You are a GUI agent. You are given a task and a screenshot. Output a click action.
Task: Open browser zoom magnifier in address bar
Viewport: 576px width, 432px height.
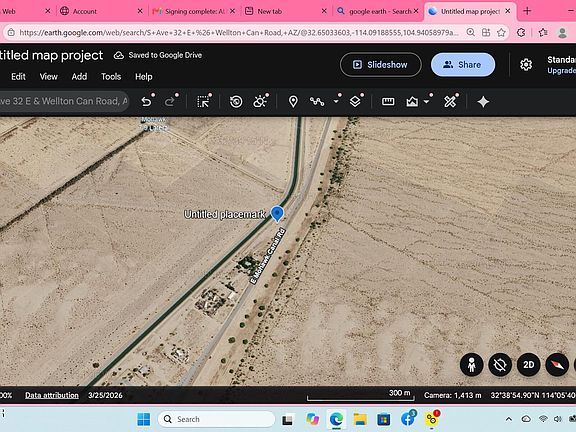471,33
